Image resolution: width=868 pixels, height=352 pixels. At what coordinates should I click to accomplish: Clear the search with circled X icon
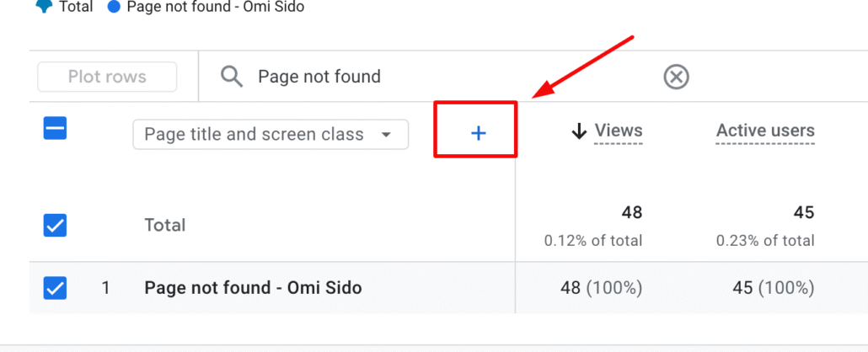(677, 77)
